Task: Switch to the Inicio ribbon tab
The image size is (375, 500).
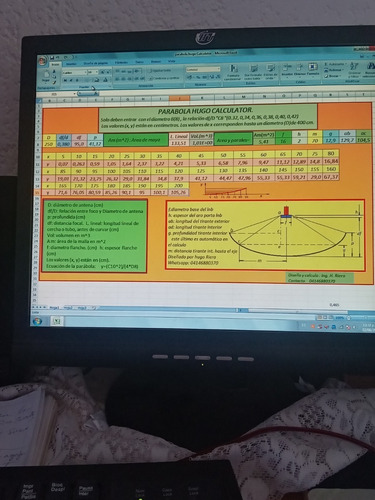Action: coord(55,64)
